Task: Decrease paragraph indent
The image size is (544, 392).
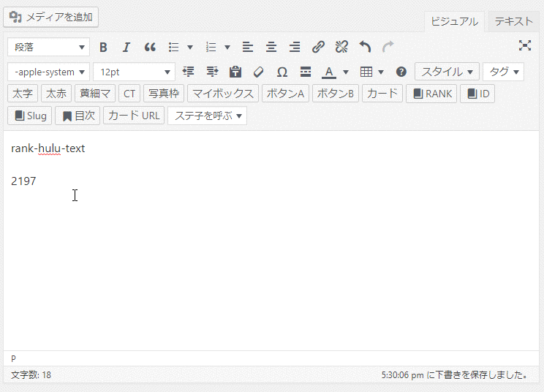Action: [189, 72]
